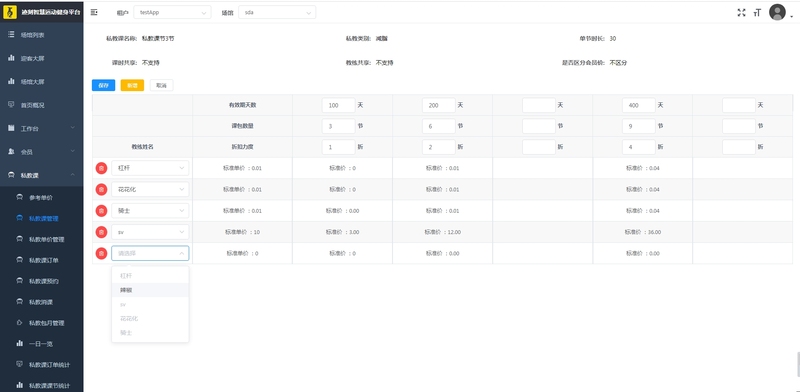Click the yellow 新增 button

tap(132, 85)
